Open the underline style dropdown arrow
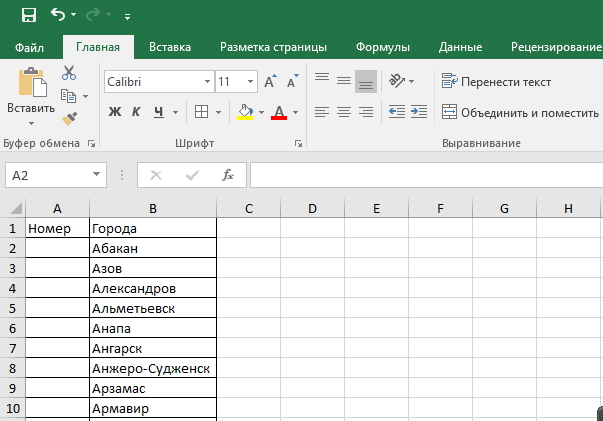The image size is (603, 421). 175,112
